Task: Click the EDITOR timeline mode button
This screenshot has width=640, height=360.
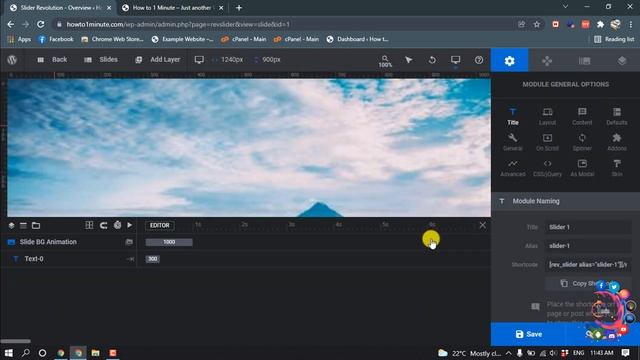Action: (160, 225)
